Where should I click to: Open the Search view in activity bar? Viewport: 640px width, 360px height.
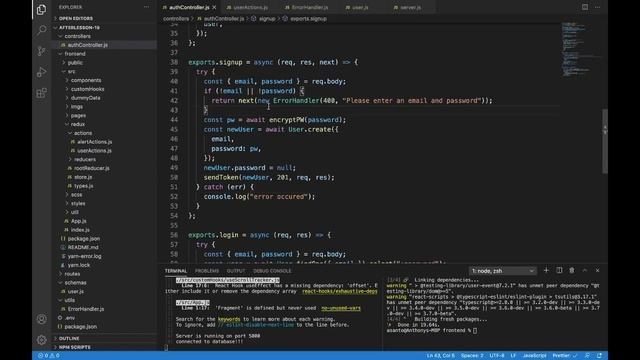click(x=41, y=30)
